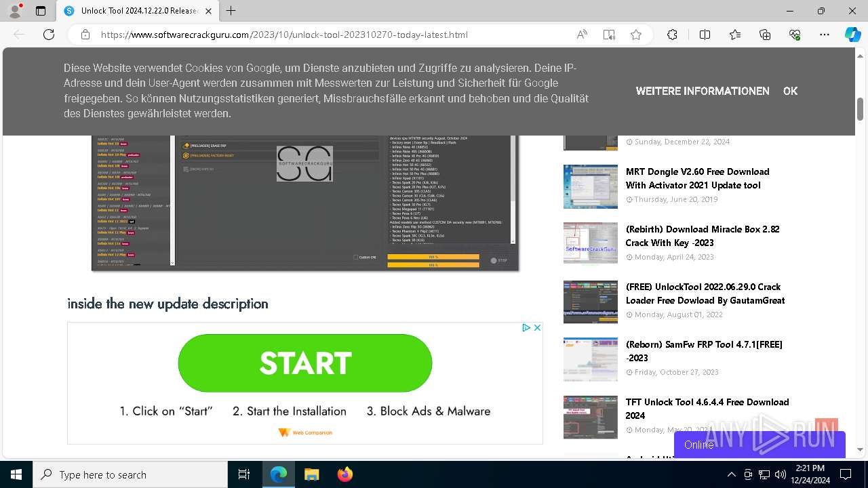
Task: Go back to the previous page
Action: pyautogui.click(x=19, y=35)
